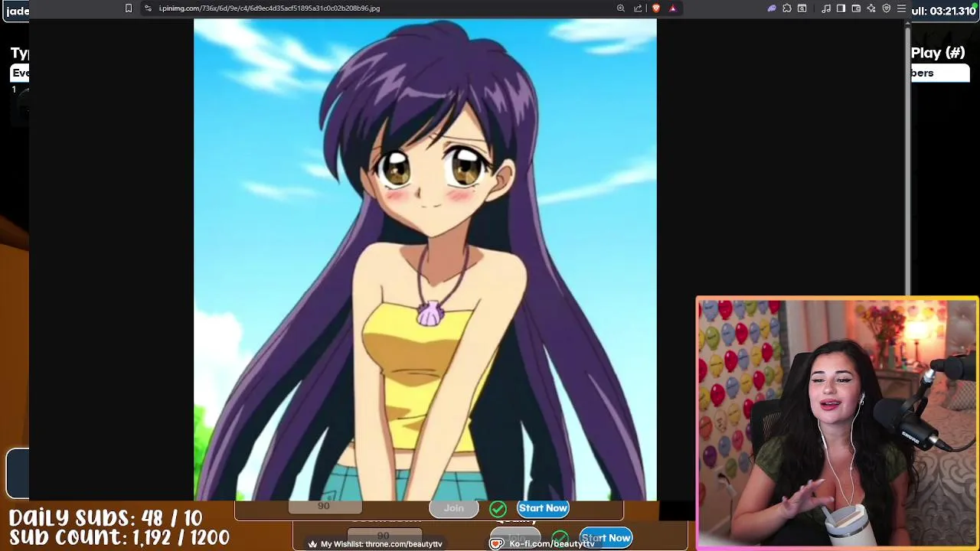
Task: Open the zoom magnifier in address bar
Action: click(621, 8)
